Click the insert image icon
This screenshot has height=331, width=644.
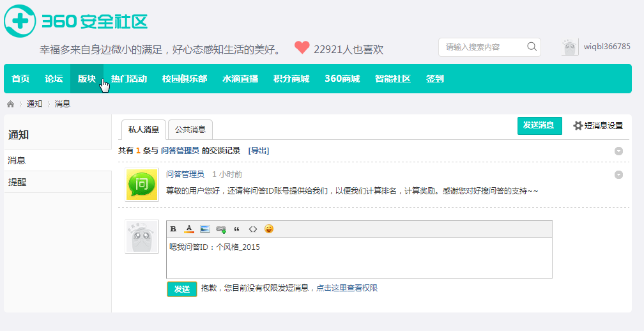click(205, 229)
